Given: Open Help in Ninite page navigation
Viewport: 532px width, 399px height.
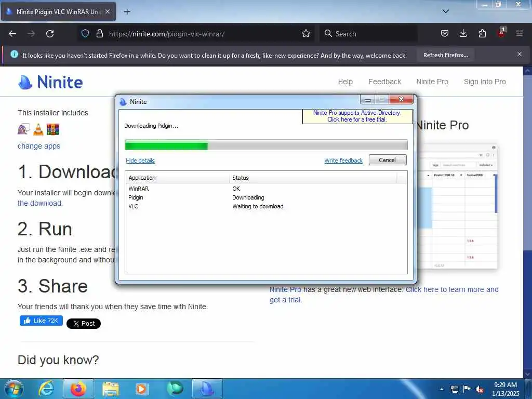Looking at the screenshot, I should (x=345, y=82).
